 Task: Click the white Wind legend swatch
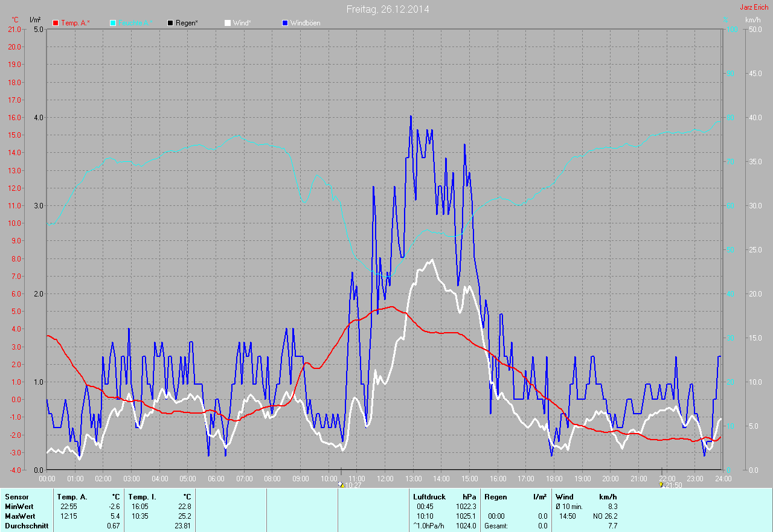click(x=228, y=23)
